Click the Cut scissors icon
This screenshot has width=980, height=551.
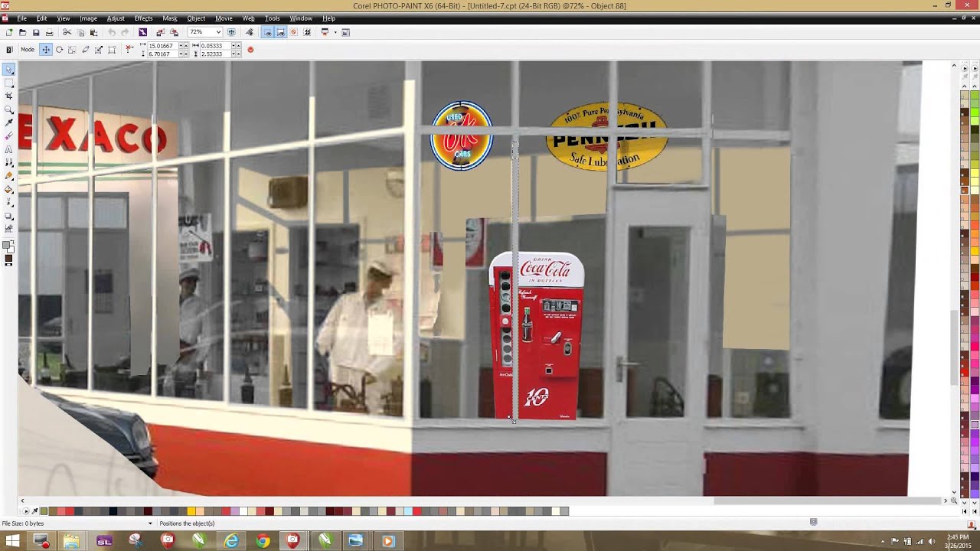tap(67, 32)
